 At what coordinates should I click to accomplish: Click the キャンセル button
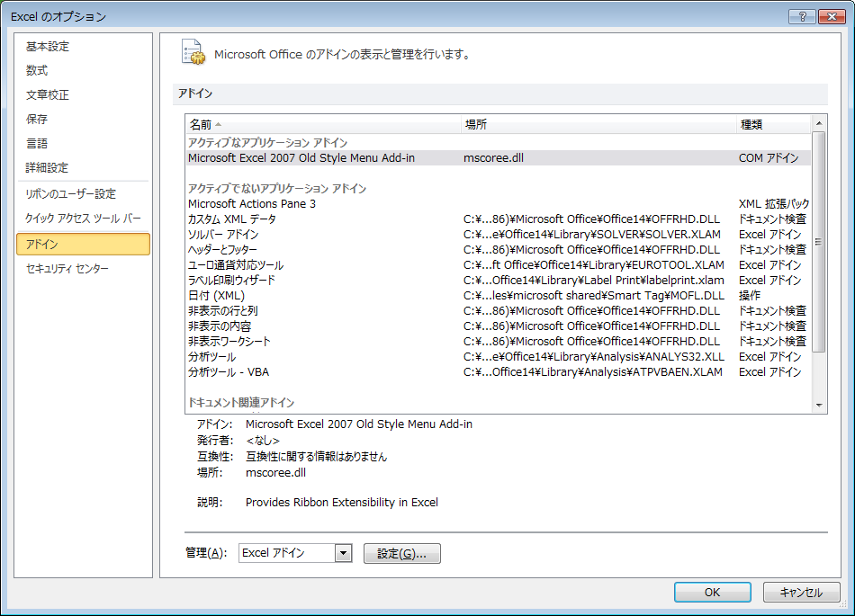click(801, 592)
